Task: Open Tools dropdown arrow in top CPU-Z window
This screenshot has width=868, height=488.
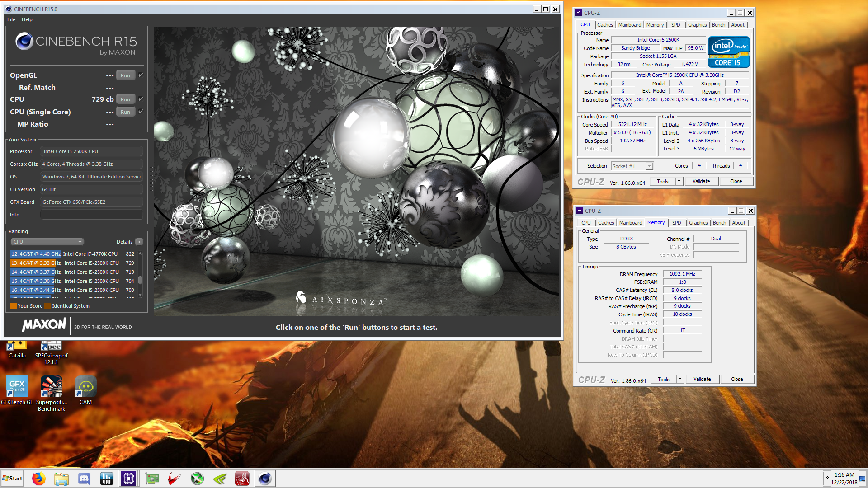Action: pyautogui.click(x=679, y=181)
